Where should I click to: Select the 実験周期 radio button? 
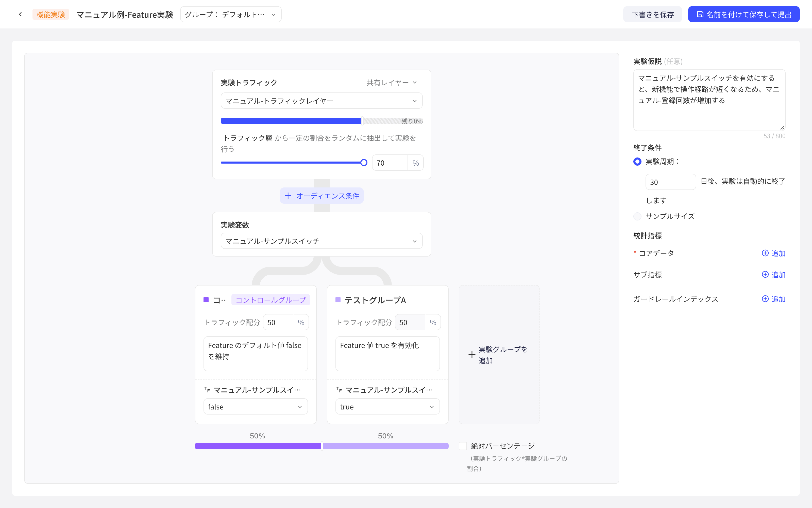pos(637,162)
